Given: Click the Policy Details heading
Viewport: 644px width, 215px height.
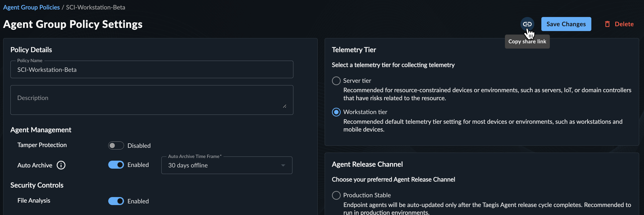Looking at the screenshot, I should click(x=31, y=50).
